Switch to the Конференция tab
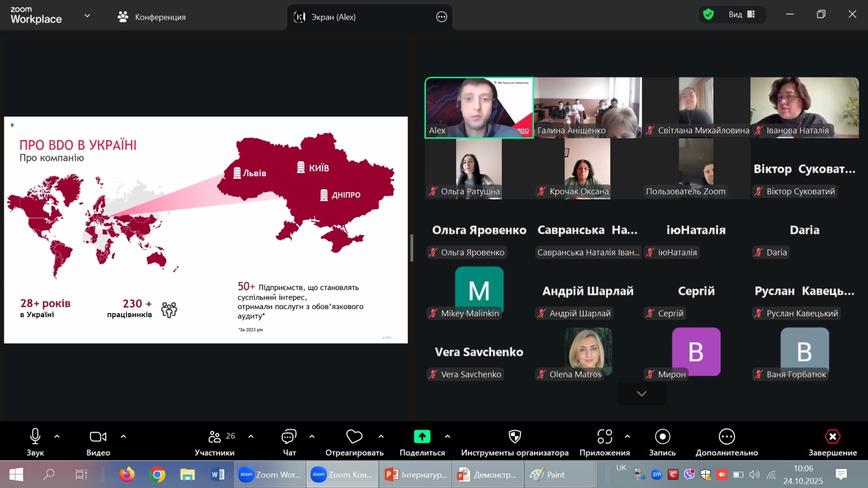The image size is (868, 488). point(152,17)
